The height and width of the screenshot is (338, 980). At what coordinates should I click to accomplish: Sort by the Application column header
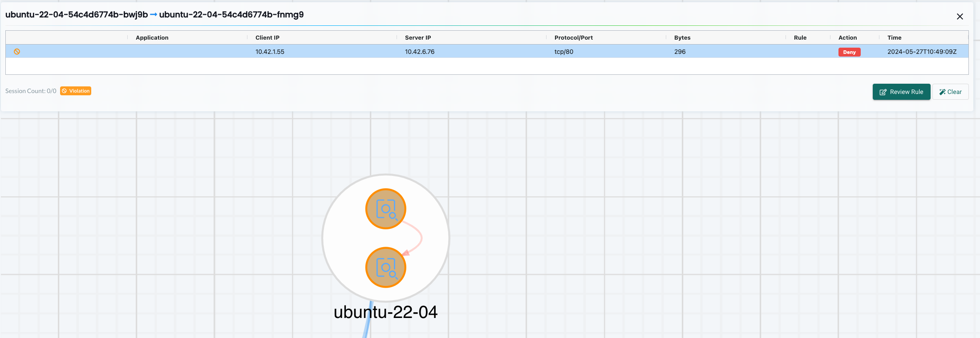[152, 38]
